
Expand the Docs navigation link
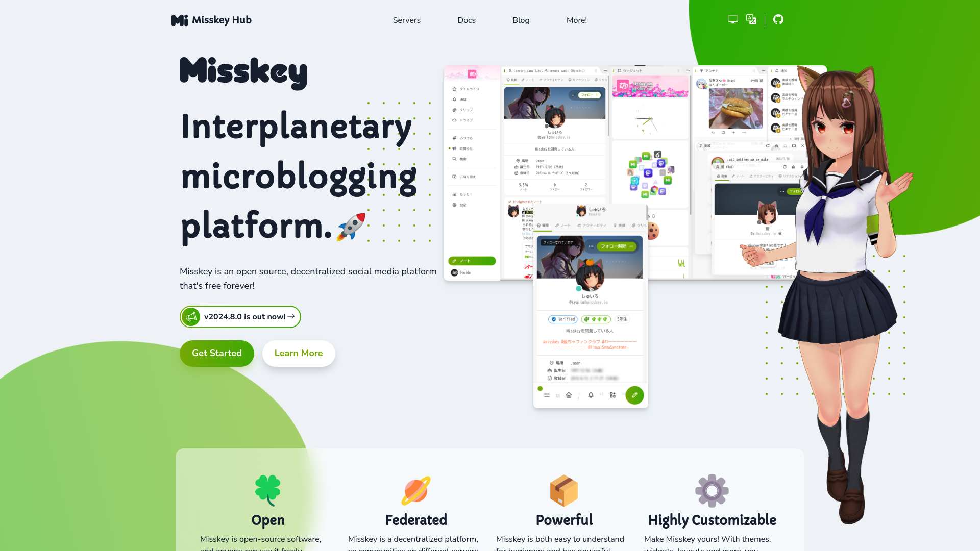click(x=467, y=20)
